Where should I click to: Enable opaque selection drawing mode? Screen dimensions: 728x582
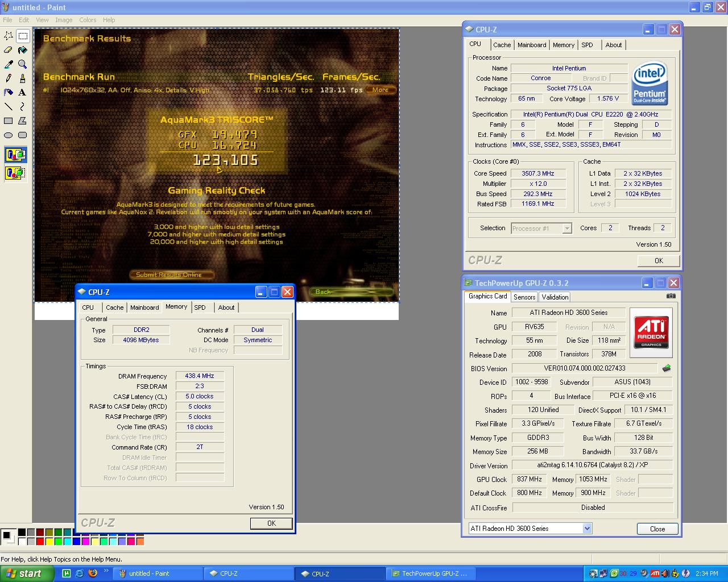tap(15, 155)
